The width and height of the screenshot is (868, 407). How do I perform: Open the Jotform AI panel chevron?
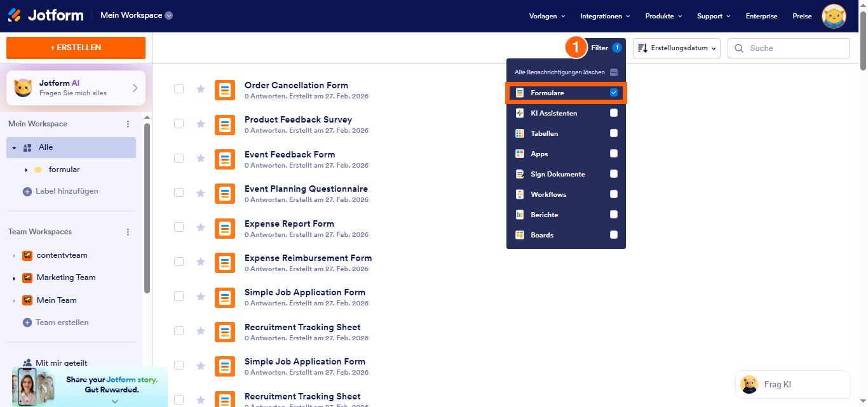click(135, 88)
